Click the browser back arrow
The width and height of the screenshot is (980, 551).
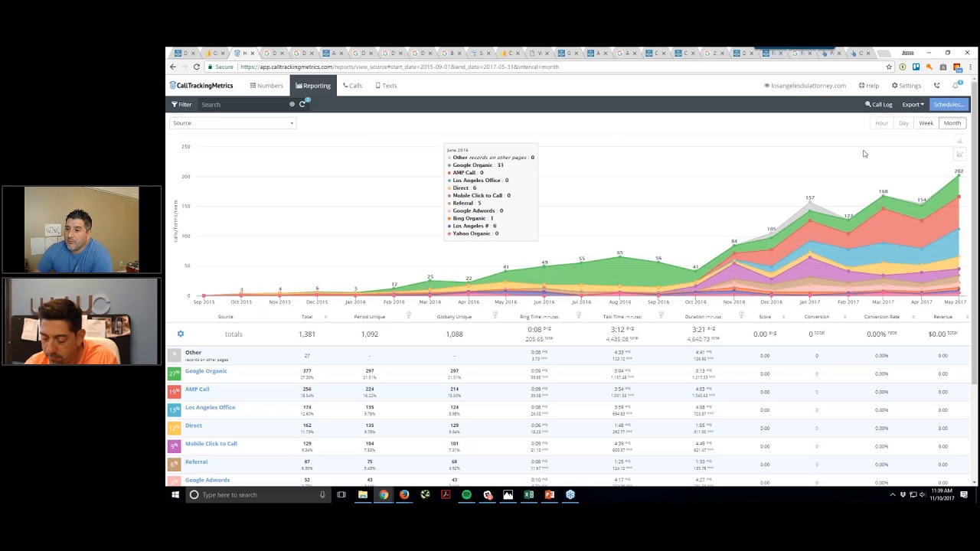[x=173, y=67]
